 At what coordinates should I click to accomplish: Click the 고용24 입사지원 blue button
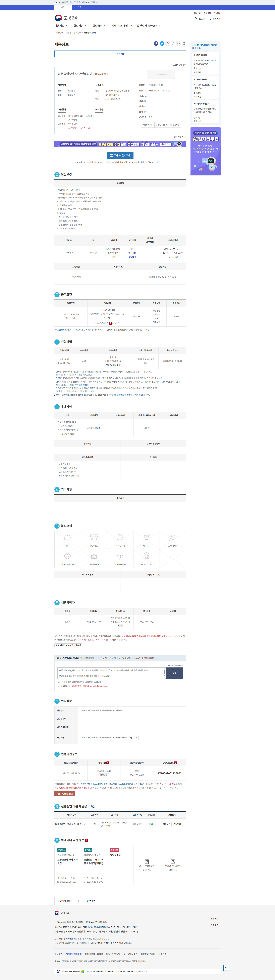click(120, 155)
